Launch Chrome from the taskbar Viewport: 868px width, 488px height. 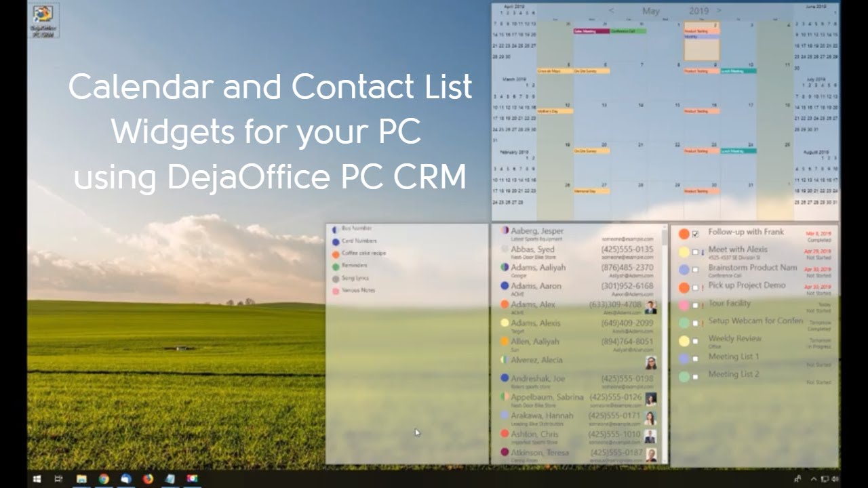[104, 479]
